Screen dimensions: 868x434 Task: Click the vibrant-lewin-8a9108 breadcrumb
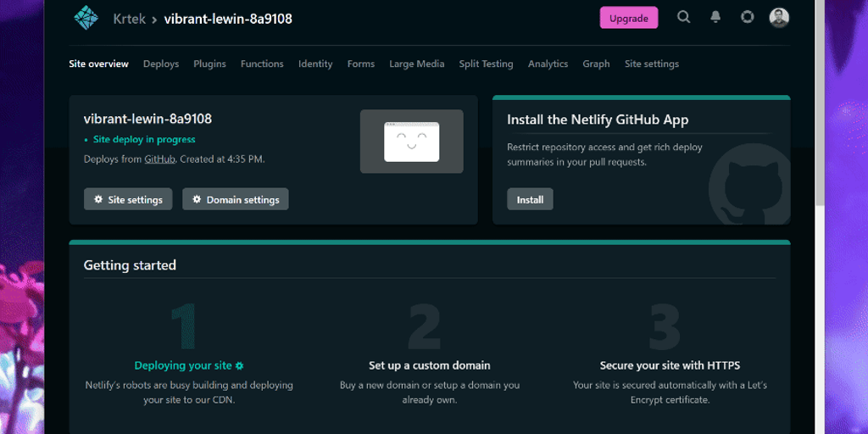coord(228,19)
